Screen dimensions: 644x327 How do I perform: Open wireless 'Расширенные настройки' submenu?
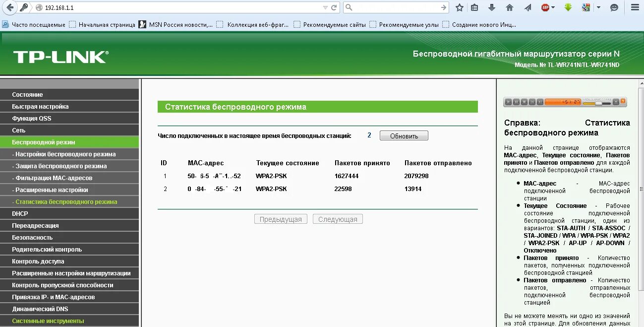coord(69,190)
